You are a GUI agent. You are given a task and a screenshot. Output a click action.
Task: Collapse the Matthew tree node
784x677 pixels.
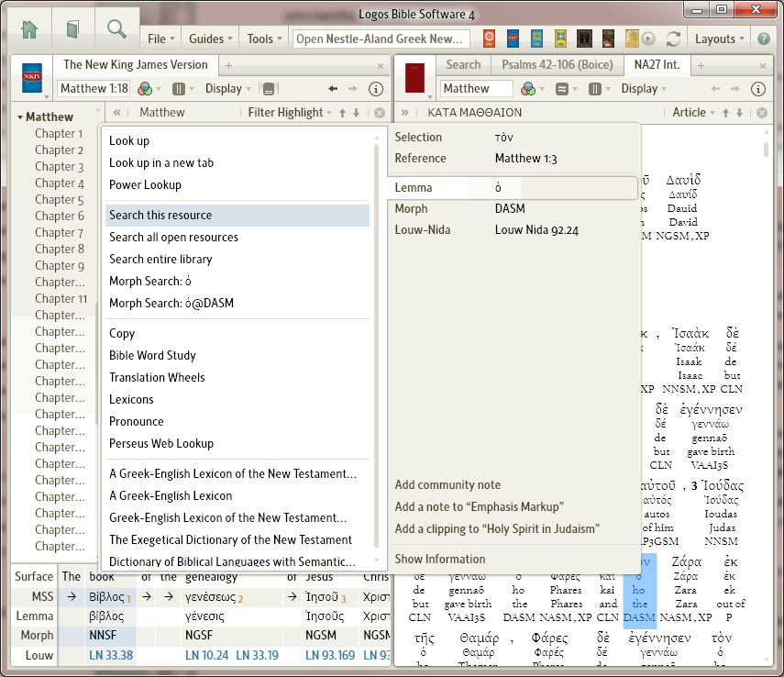click(x=20, y=117)
